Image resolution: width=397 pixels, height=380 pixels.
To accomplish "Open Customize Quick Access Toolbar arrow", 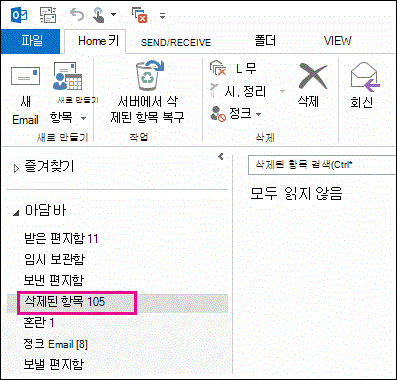I will [162, 15].
